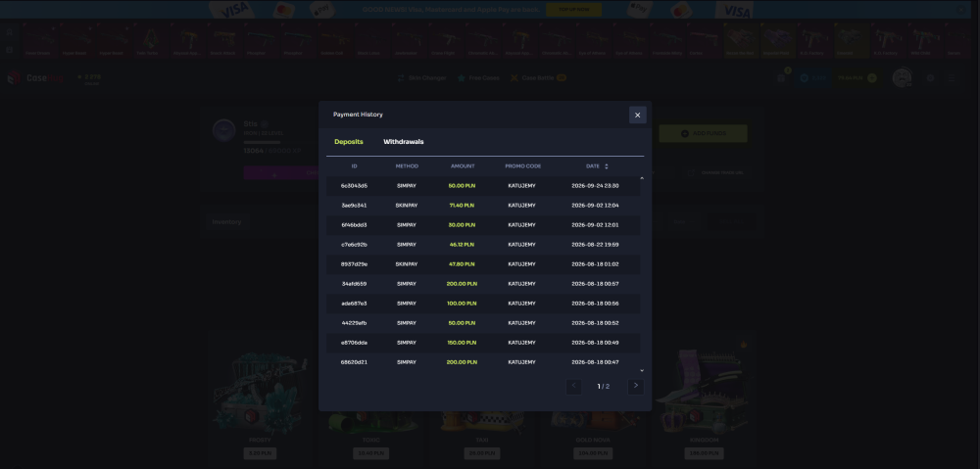Open the FROSTY case thumbnail
This screenshot has width=980, height=469.
click(260, 391)
